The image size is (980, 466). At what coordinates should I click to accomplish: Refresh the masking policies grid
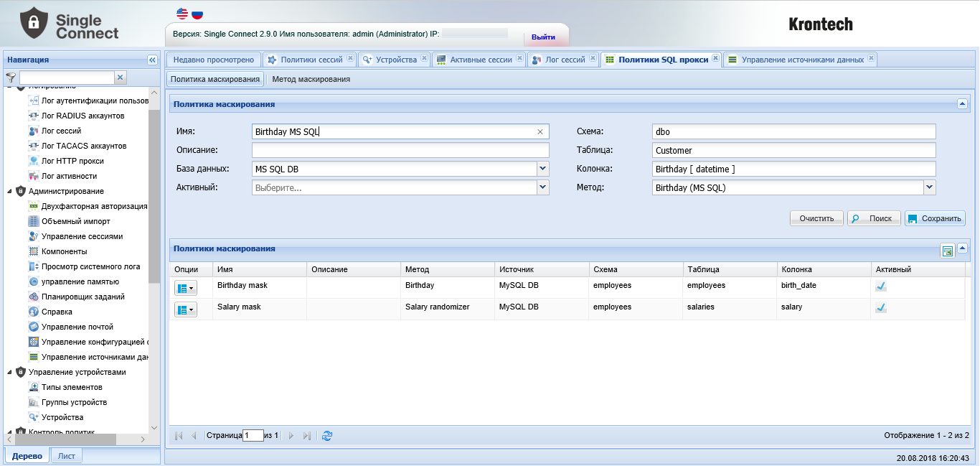coord(327,436)
